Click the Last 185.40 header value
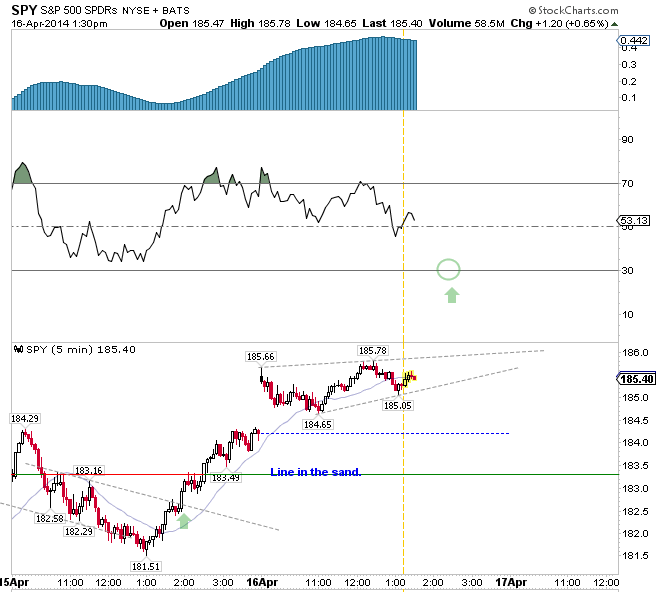 click(392, 24)
